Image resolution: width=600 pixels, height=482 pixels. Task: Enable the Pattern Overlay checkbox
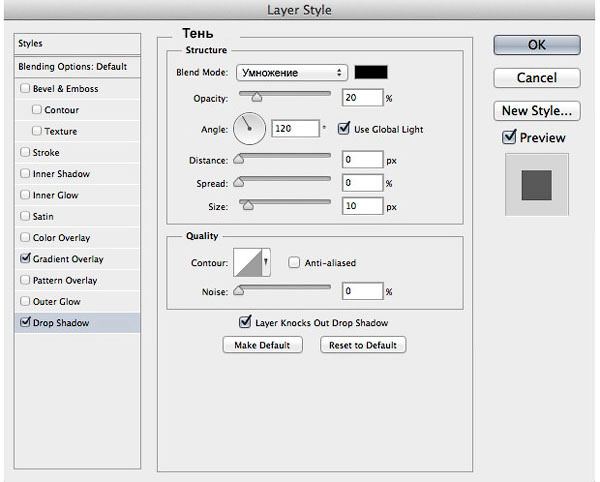click(25, 280)
